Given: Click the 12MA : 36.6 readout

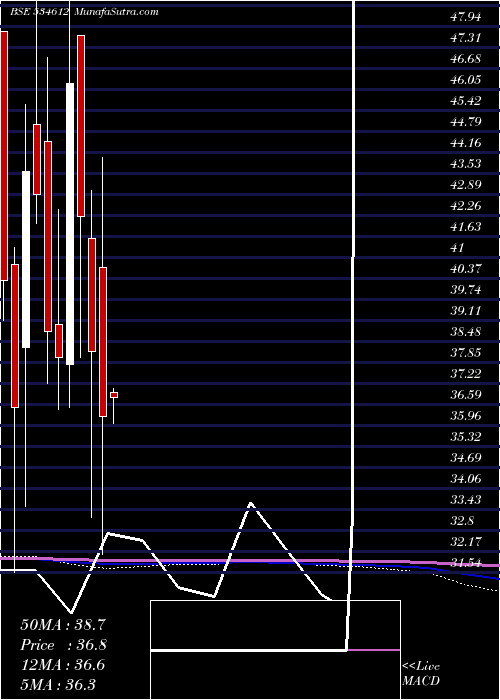Looking at the screenshot, I should click(x=63, y=665).
